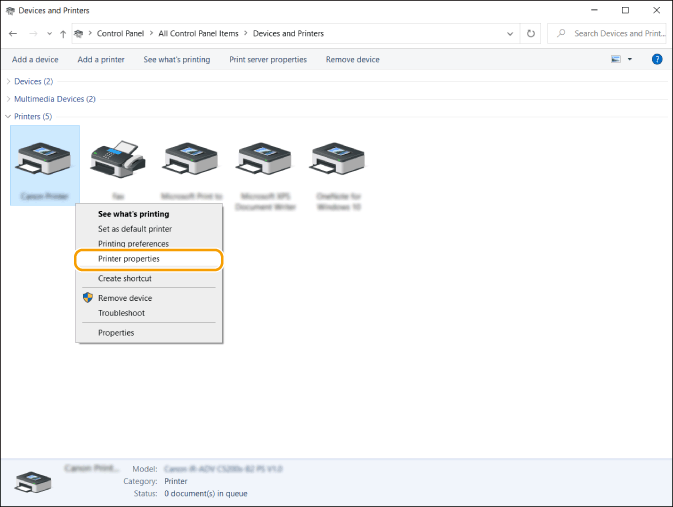Expand the Devices (2) group

pos(9,81)
